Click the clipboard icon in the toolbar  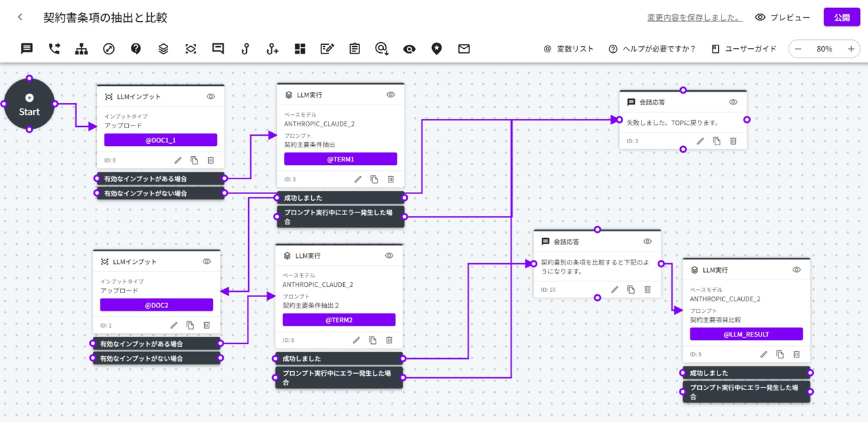click(x=355, y=49)
